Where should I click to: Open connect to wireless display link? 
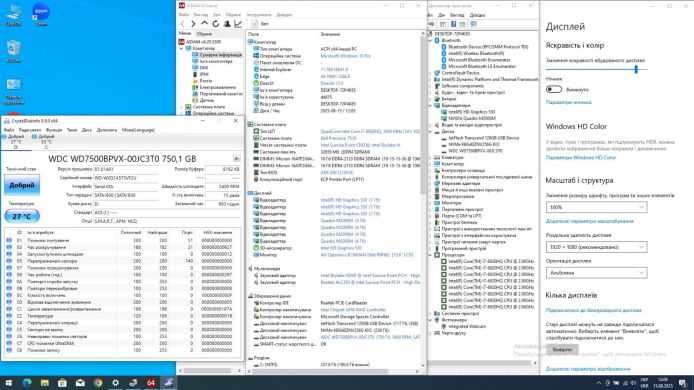point(594,310)
